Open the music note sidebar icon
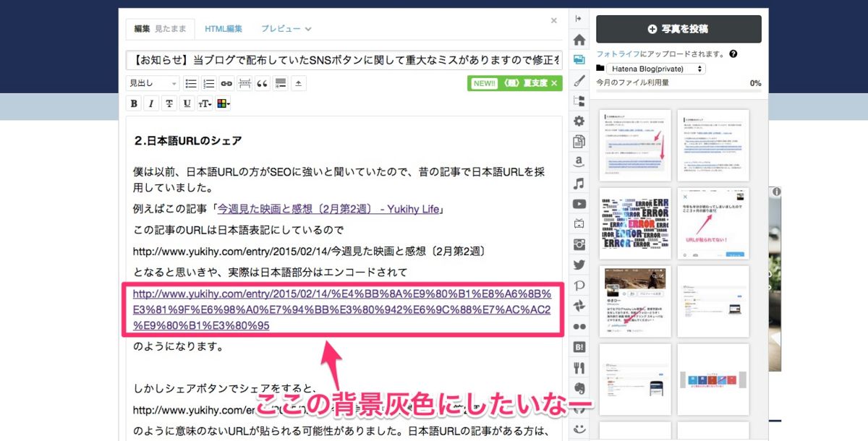This screenshot has width=868, height=441. coord(579,183)
